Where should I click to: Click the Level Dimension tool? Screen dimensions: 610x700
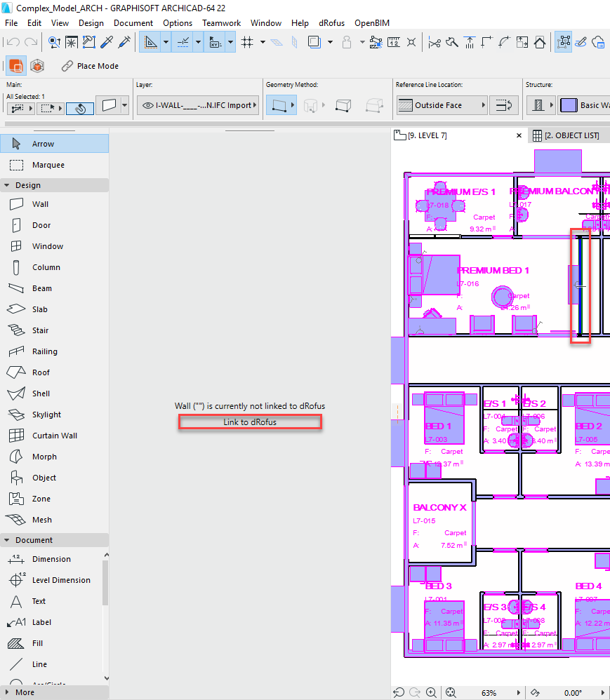point(60,580)
